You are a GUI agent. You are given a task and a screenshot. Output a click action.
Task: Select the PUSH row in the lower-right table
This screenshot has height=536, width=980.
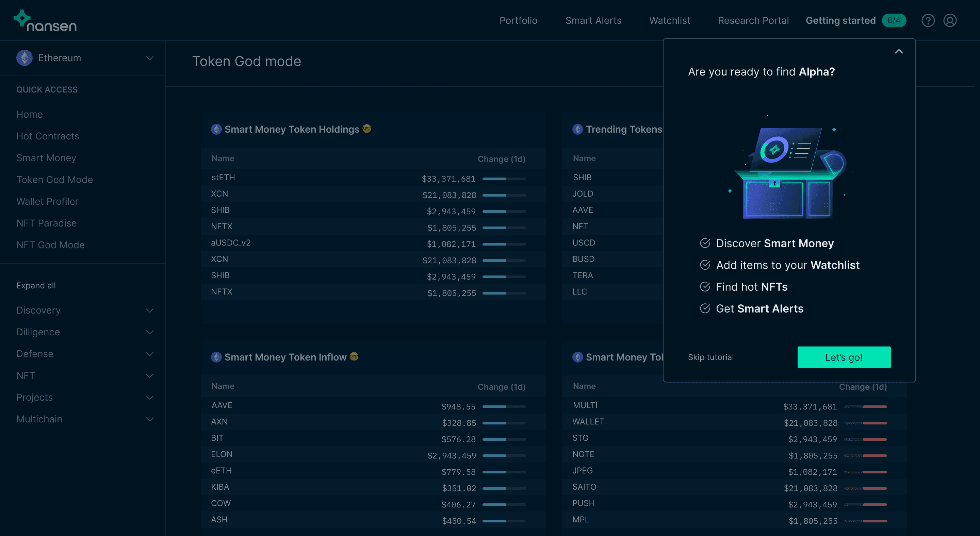click(x=735, y=504)
